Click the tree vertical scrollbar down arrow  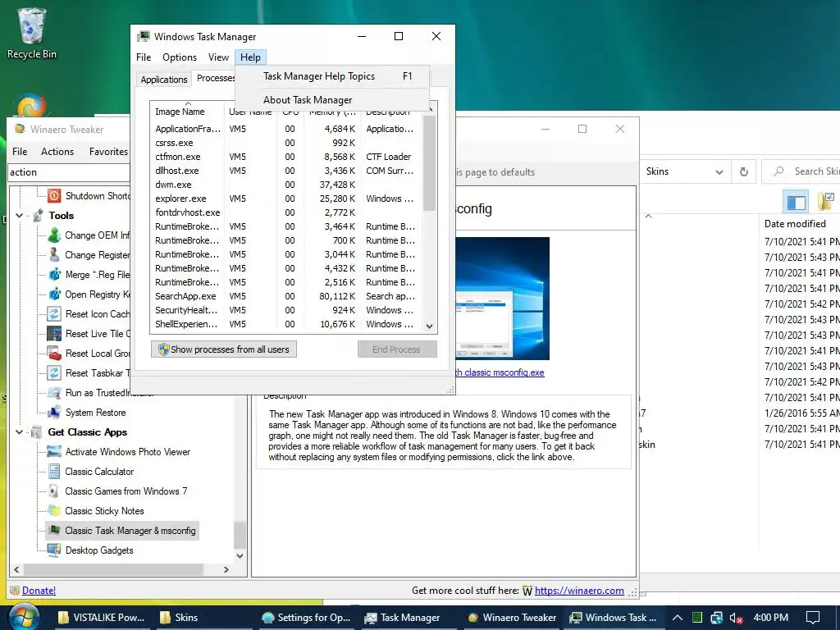pos(240,556)
